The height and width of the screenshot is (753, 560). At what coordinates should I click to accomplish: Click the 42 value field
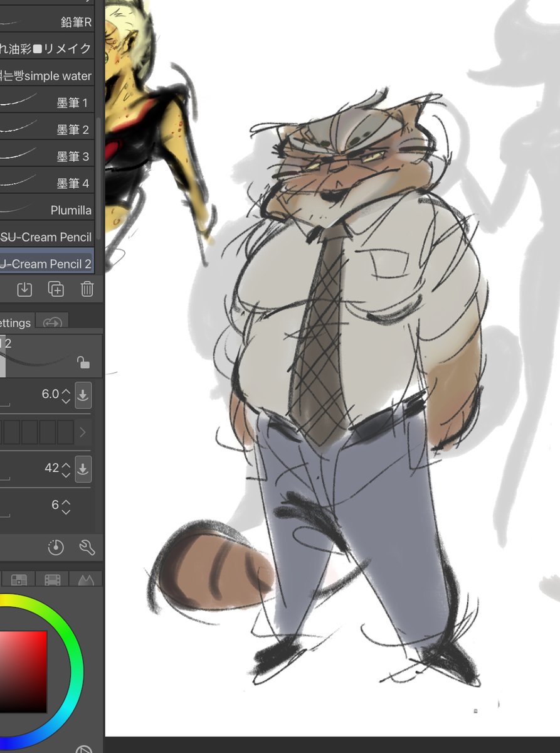coord(51,468)
